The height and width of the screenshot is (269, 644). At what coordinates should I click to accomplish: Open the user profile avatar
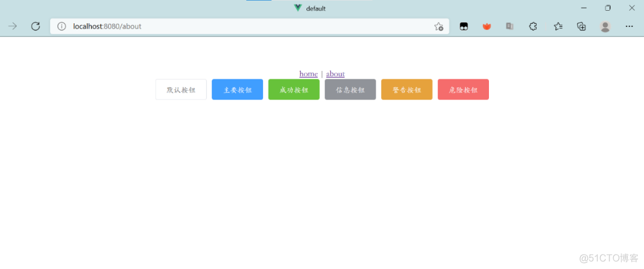[x=605, y=26]
